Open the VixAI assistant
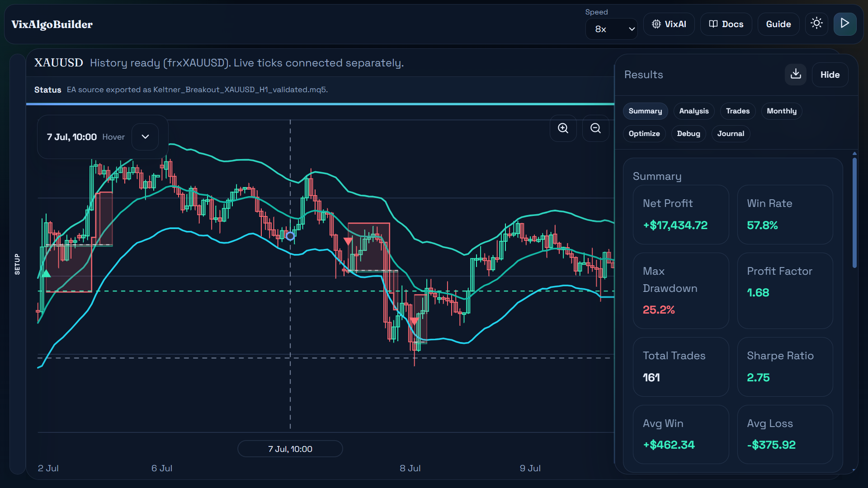Screen dimensions: 868x488 click(669, 24)
